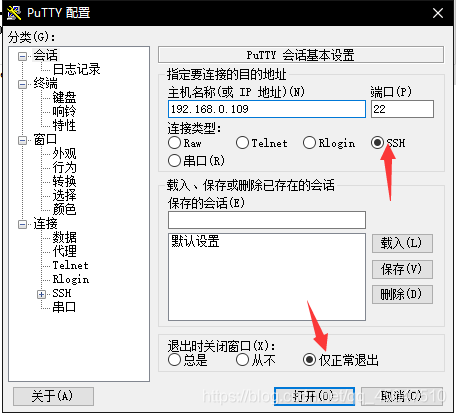Click the 主机名称 host address field
This screenshot has width=456, height=415.
[267, 109]
